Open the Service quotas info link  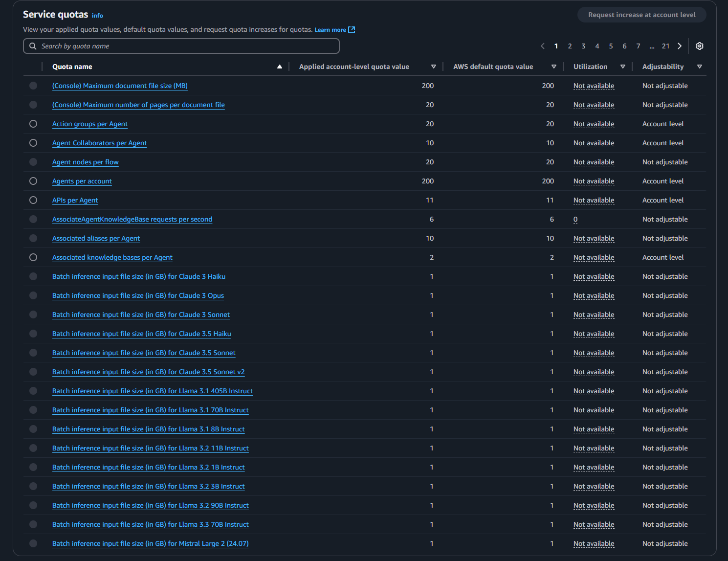(x=97, y=16)
